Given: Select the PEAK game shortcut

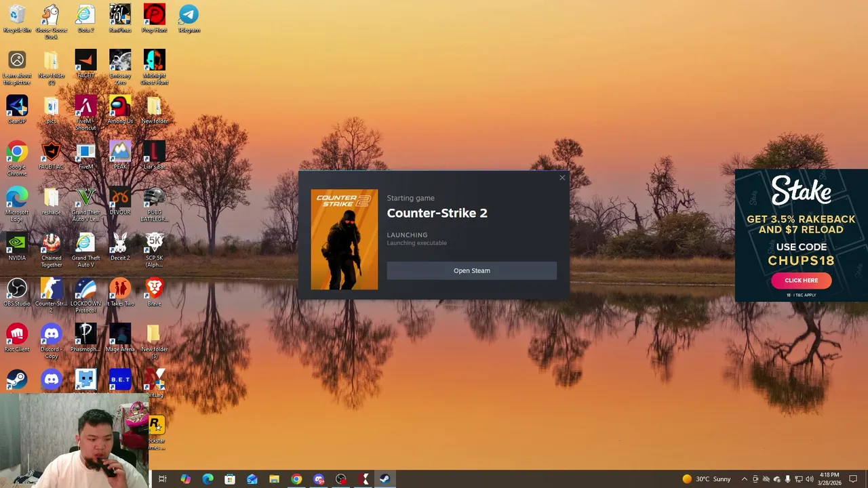Looking at the screenshot, I should point(120,156).
